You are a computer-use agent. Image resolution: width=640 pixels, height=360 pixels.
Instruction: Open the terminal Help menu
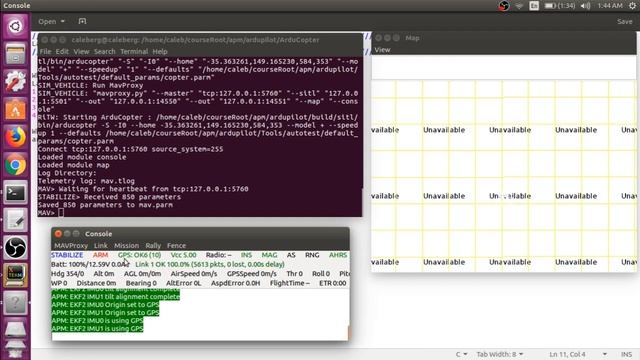[160, 51]
